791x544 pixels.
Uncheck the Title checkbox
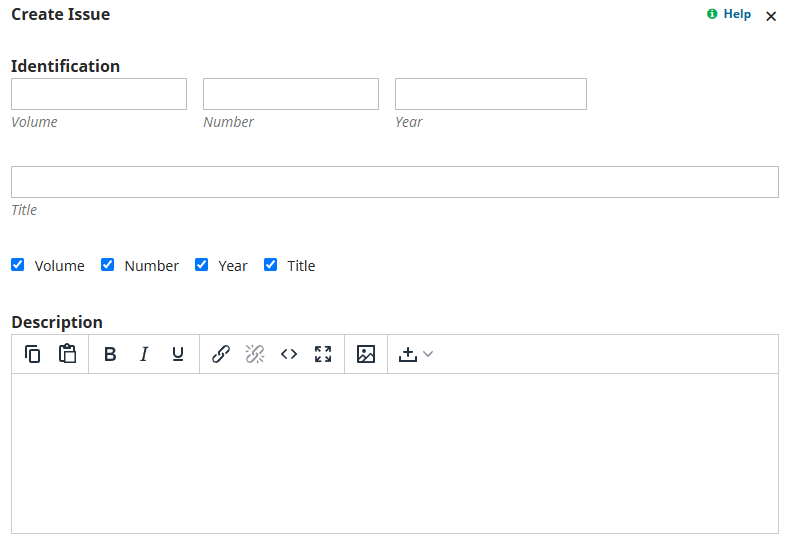pos(270,265)
